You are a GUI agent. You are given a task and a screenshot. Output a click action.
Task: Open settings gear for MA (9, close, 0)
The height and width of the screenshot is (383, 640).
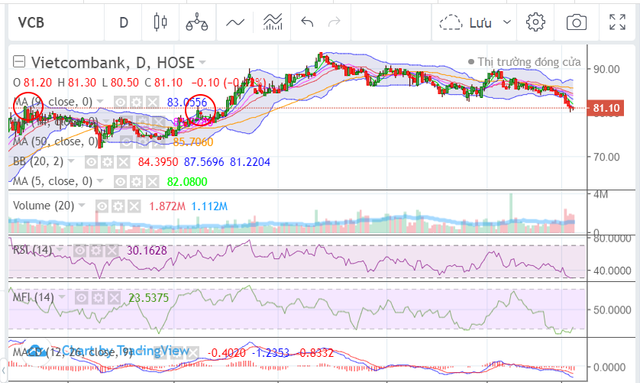tap(136, 102)
